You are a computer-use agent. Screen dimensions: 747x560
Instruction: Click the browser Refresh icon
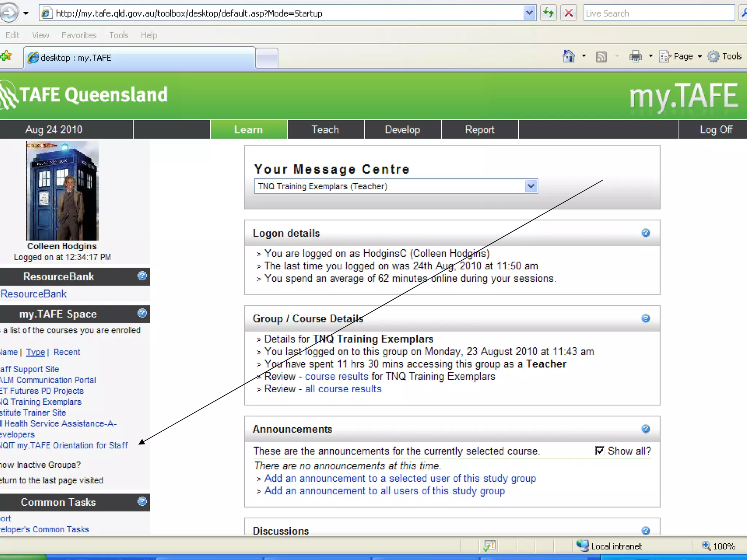[548, 13]
